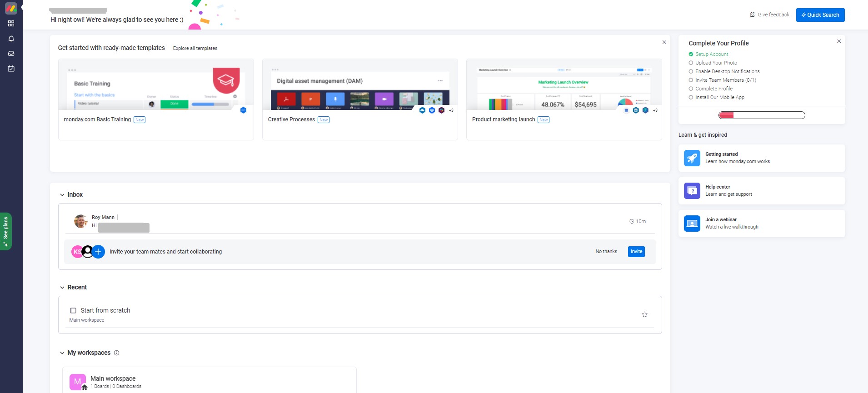The height and width of the screenshot is (393, 868).
Task: Click the board icon beside Start from scratch
Action: pos(73,311)
